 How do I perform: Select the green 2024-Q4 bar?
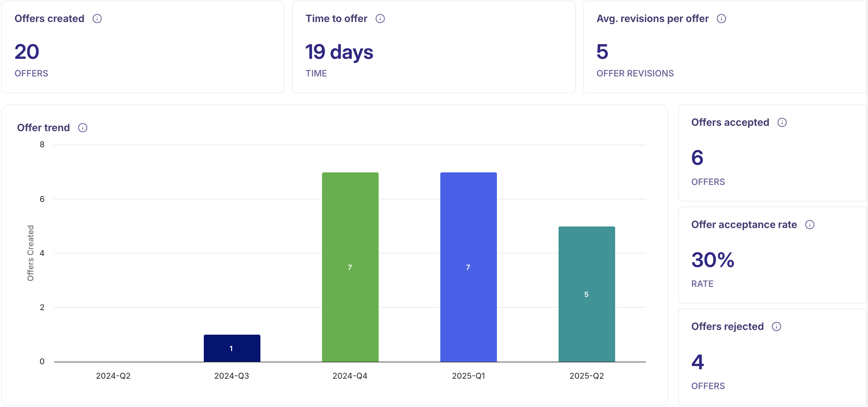350,266
